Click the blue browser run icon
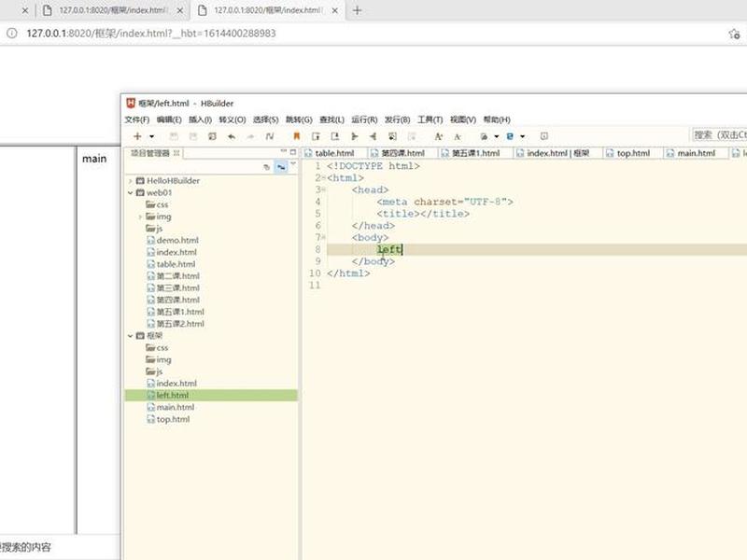747x560 pixels. (510, 136)
